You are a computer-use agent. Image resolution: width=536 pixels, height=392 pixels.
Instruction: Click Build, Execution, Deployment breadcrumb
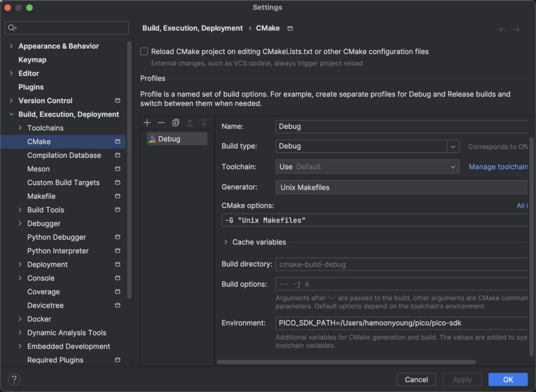coord(193,28)
